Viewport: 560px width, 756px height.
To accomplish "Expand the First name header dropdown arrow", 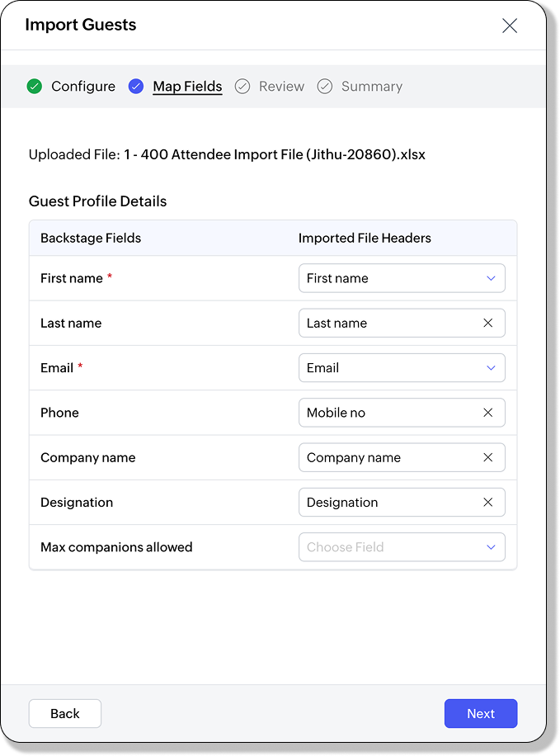I will pos(491,278).
